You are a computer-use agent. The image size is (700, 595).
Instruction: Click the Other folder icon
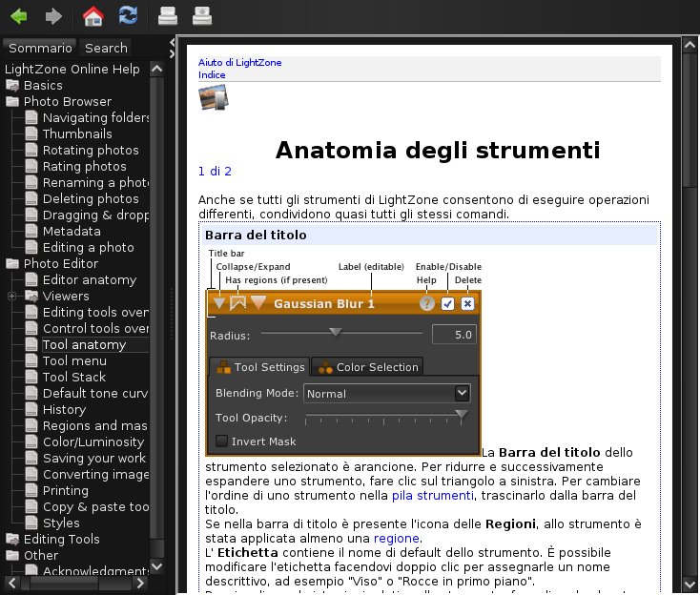pos(12,555)
